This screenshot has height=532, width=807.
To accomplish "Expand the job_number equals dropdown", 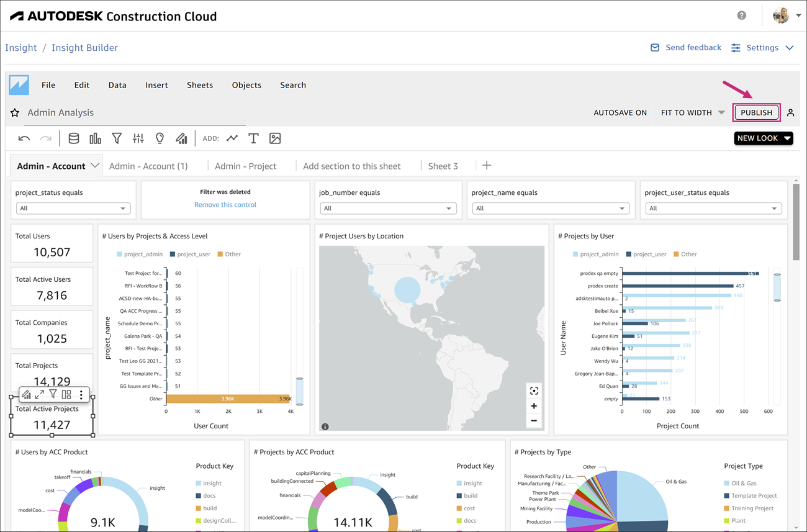I will pos(388,209).
